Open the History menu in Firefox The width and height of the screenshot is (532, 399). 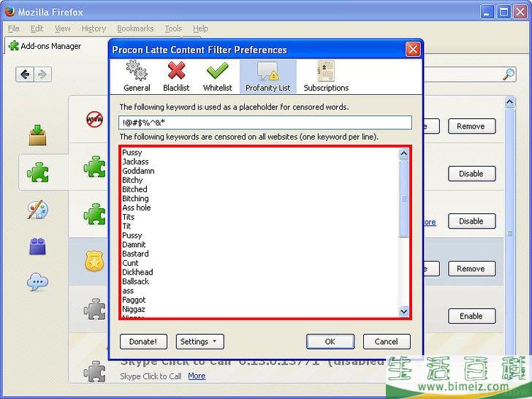click(x=94, y=28)
